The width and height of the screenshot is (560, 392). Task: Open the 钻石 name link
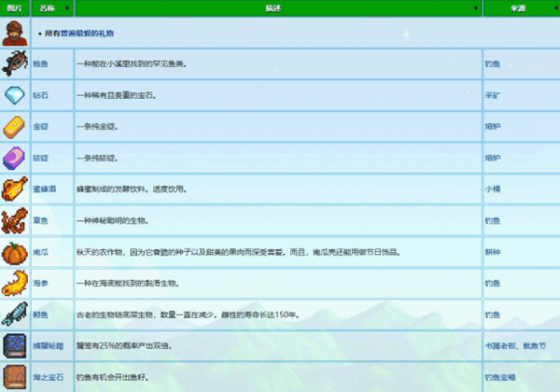pos(40,95)
